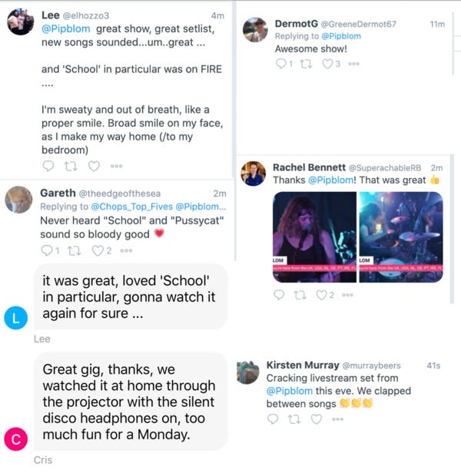The height and width of the screenshot is (476, 461).
Task: Open @Pipblom mention in Kirsten Murray's tweet
Action: coord(290,391)
